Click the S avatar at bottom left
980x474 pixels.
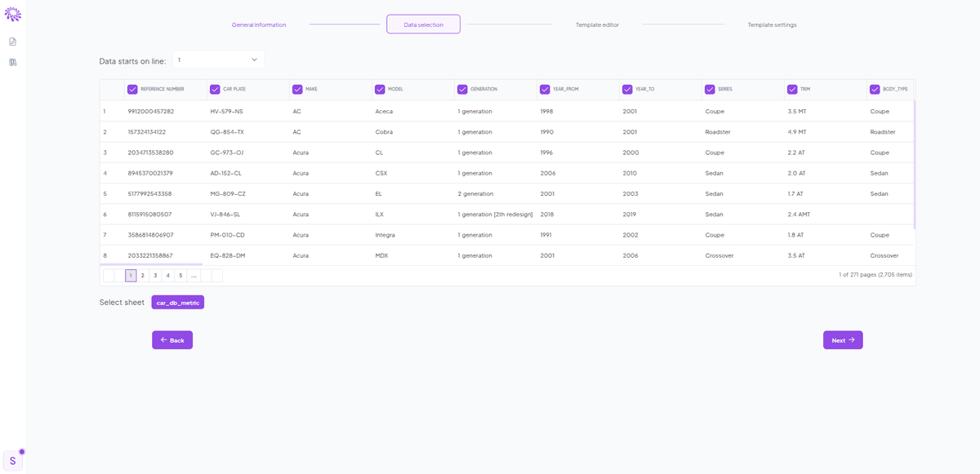click(x=11, y=459)
